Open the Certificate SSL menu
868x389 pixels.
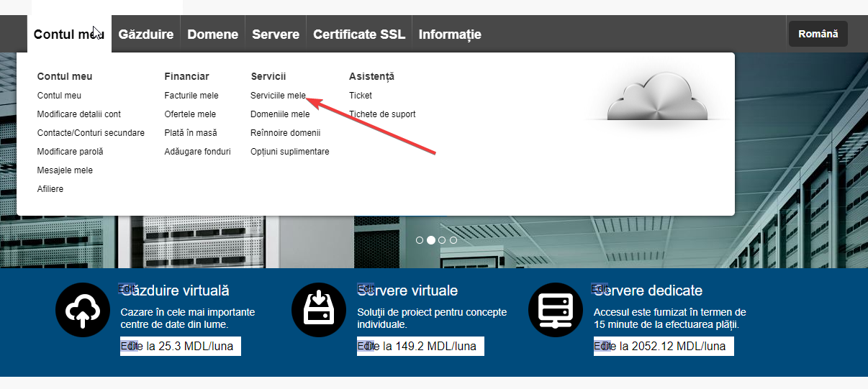click(x=359, y=35)
